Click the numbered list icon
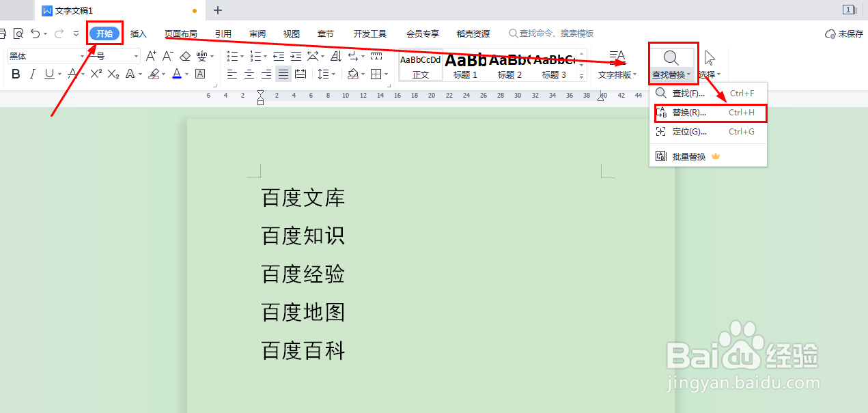Image resolution: width=868 pixels, height=413 pixels. 255,56
